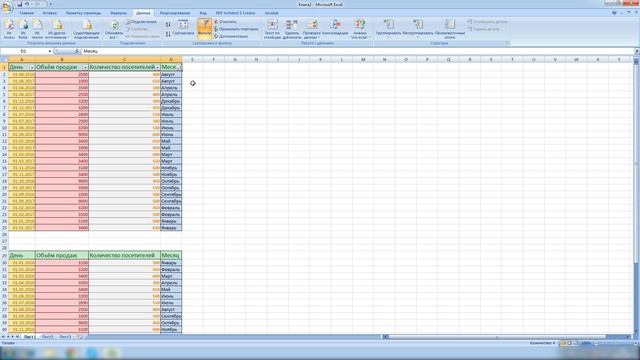640x360 pixels.
Task: Click Очистить to clear the filter
Action: tap(226, 22)
